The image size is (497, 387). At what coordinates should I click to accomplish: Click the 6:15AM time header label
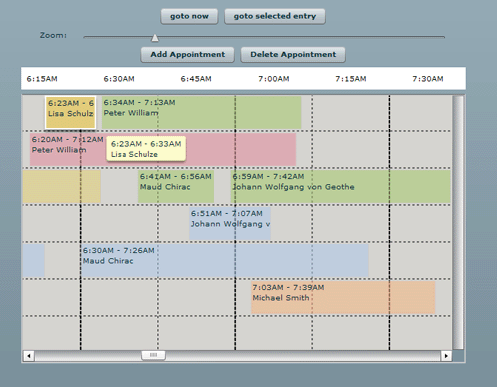pos(42,79)
